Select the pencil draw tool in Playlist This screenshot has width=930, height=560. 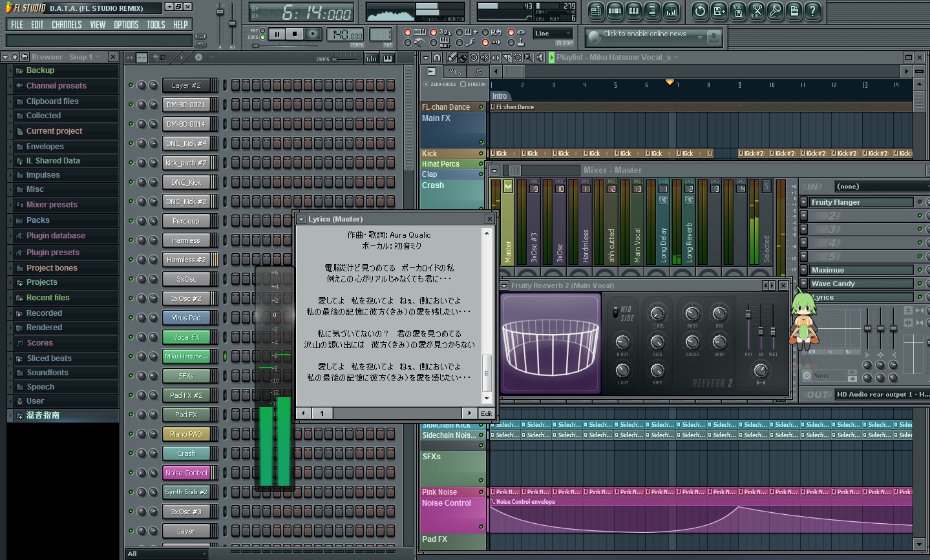pos(452,57)
